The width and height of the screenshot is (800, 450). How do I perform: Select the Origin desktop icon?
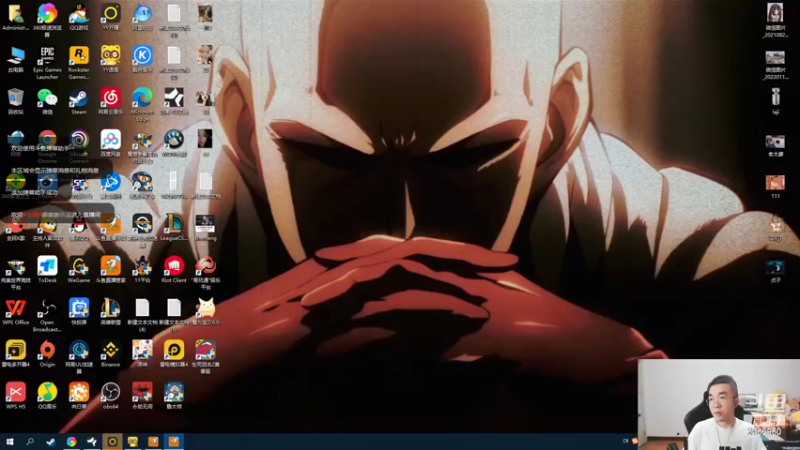47,354
